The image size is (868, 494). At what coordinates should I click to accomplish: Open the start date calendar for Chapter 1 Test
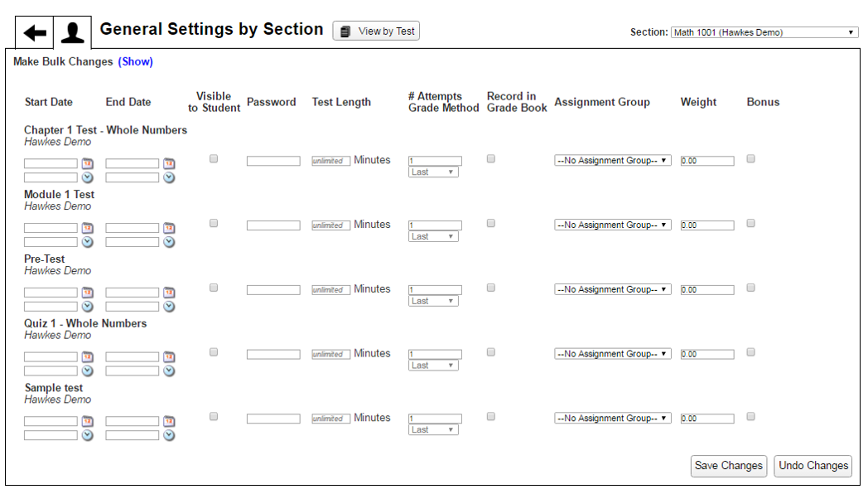(x=87, y=163)
